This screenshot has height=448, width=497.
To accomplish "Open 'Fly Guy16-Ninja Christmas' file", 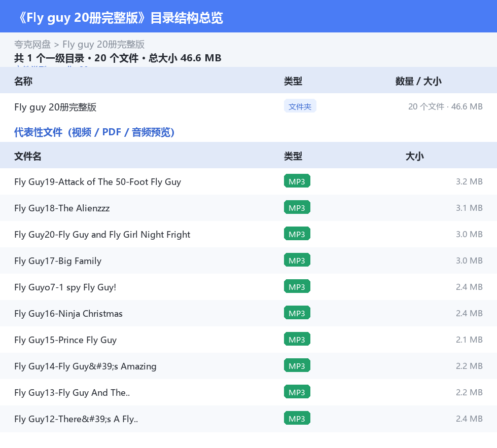I will point(68,313).
